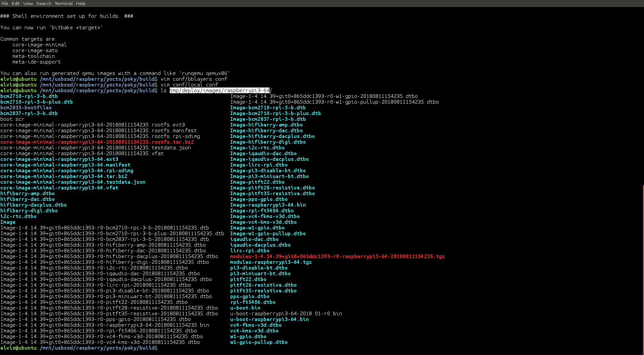Click the dated rootfs.manifest file

coord(98,131)
